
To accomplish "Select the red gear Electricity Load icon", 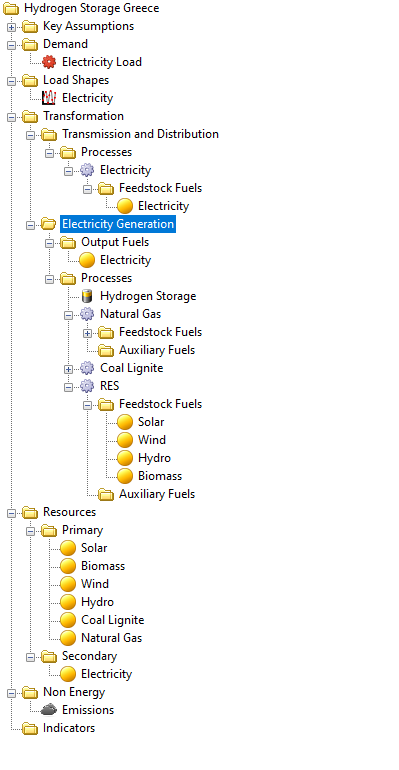I will [x=49, y=62].
